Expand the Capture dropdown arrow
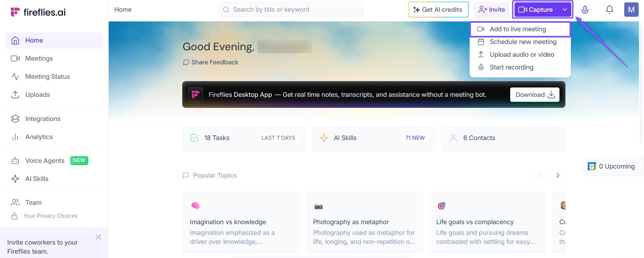644x258 pixels. 565,10
